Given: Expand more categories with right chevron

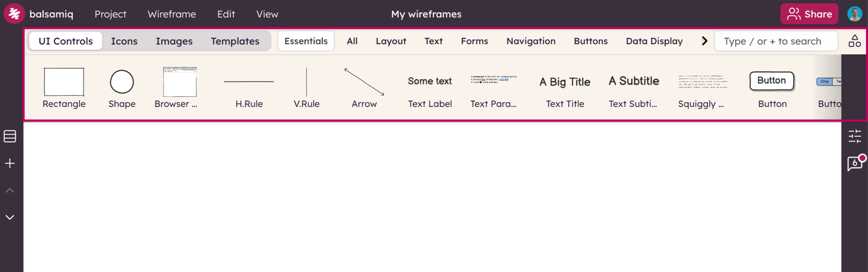Looking at the screenshot, I should (x=705, y=41).
